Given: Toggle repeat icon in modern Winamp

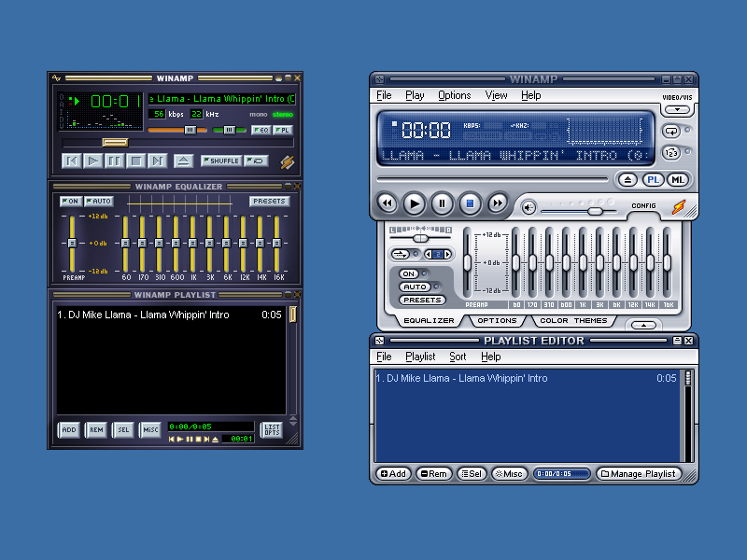Looking at the screenshot, I should tap(671, 131).
